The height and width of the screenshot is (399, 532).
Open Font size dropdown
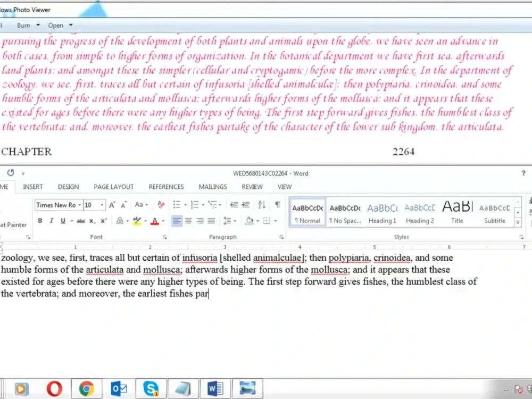point(102,205)
